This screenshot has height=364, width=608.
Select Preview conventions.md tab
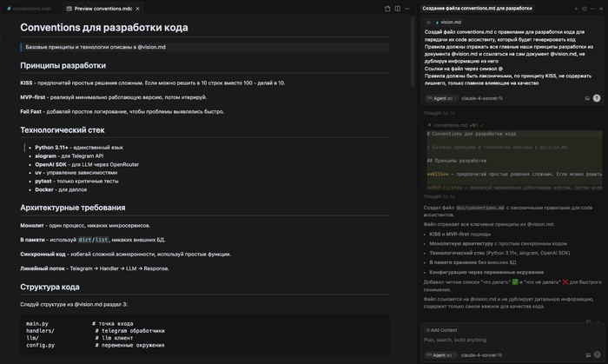[x=99, y=8]
